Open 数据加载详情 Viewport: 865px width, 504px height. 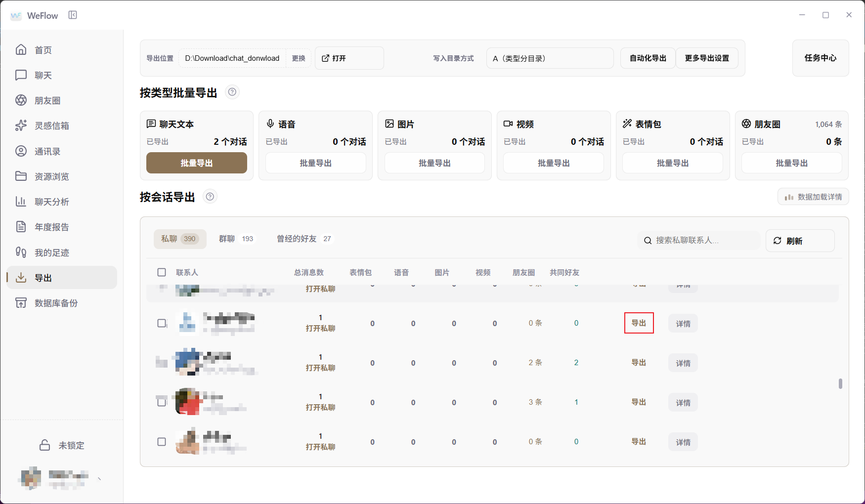coord(813,197)
